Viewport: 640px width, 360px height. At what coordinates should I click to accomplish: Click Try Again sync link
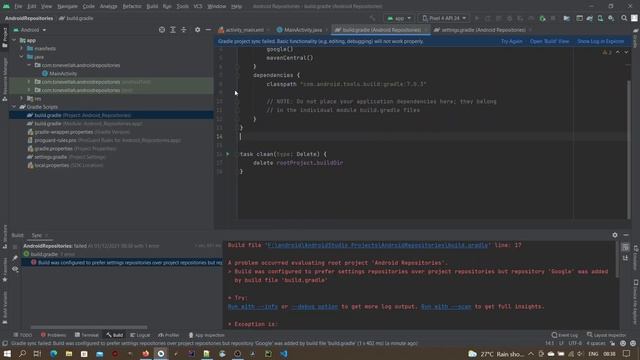coord(511,41)
